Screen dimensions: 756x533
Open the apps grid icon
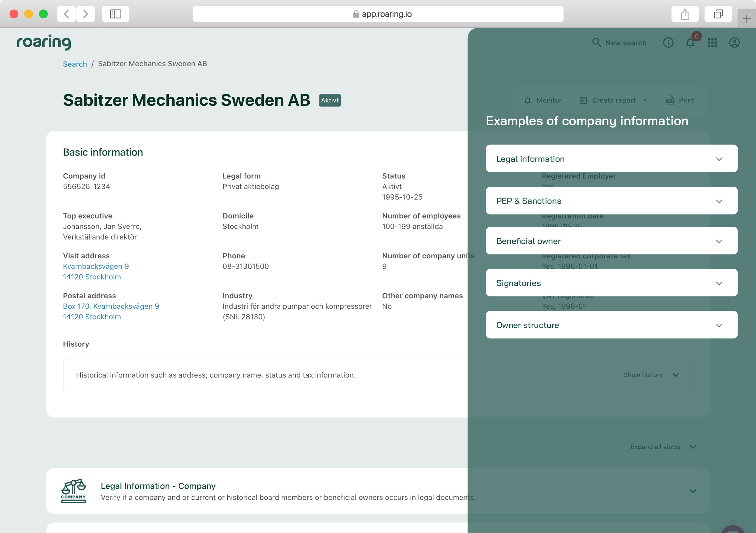point(712,43)
